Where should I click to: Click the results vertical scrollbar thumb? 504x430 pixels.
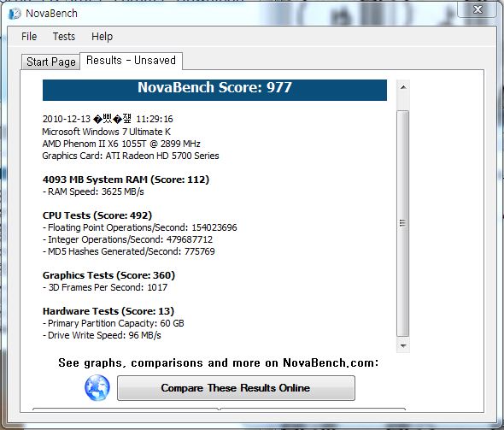tap(402, 223)
